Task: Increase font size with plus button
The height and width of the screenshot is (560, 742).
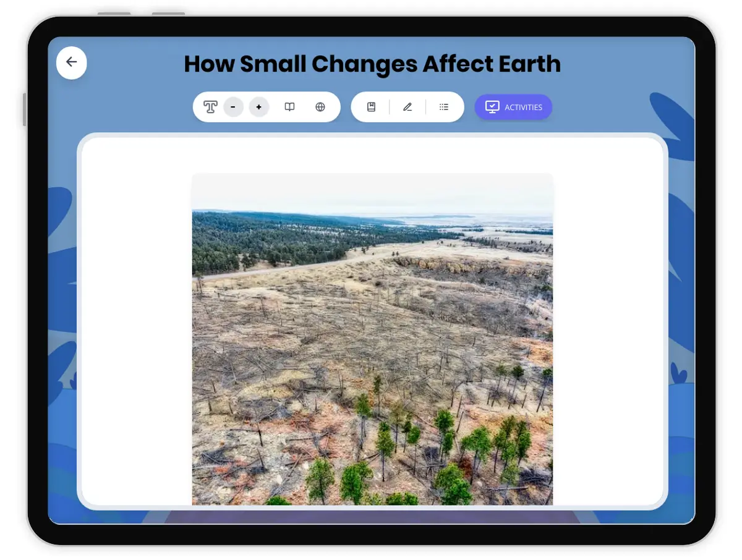Action: pyautogui.click(x=259, y=107)
